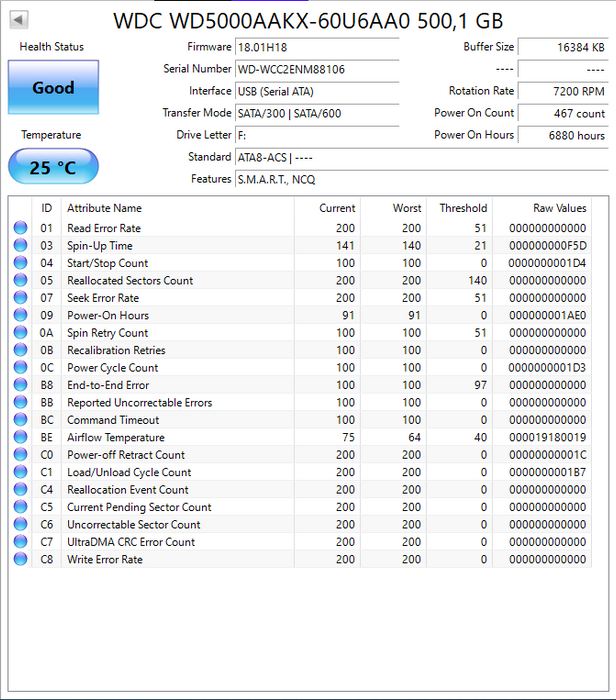616x700 pixels.
Task: Click the status orb for Read Error Rate
Action: point(20,228)
